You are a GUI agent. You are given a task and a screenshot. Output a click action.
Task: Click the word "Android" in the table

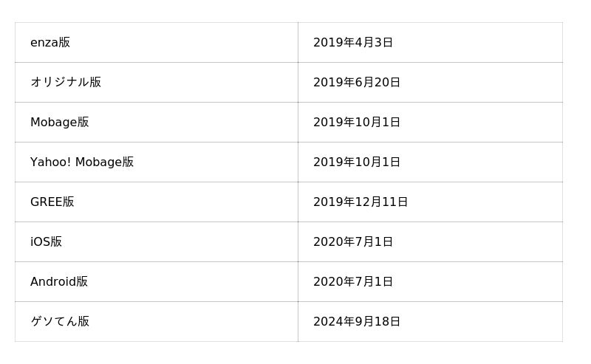point(52,282)
